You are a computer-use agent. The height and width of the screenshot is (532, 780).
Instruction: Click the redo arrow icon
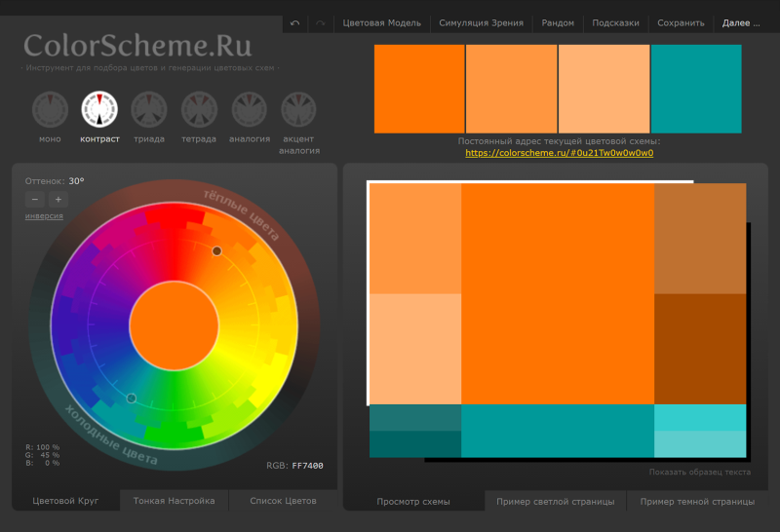point(321,23)
